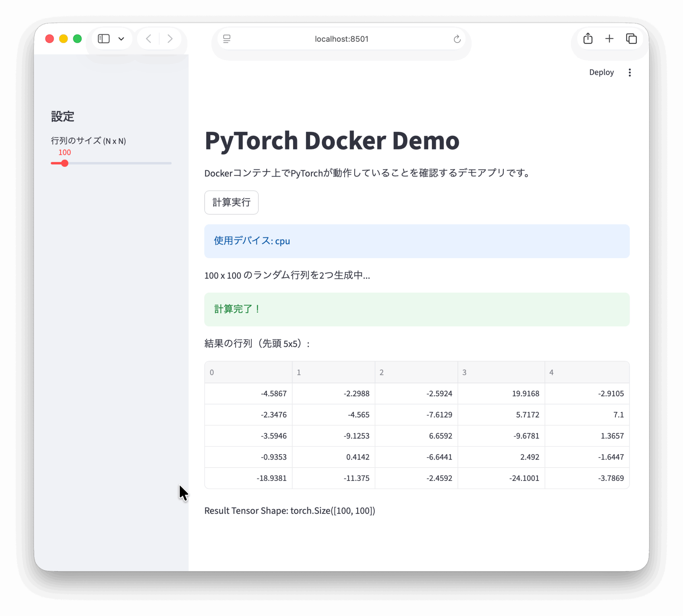The height and width of the screenshot is (616, 683).
Task: Open the tab list dropdown chevron
Action: point(121,39)
